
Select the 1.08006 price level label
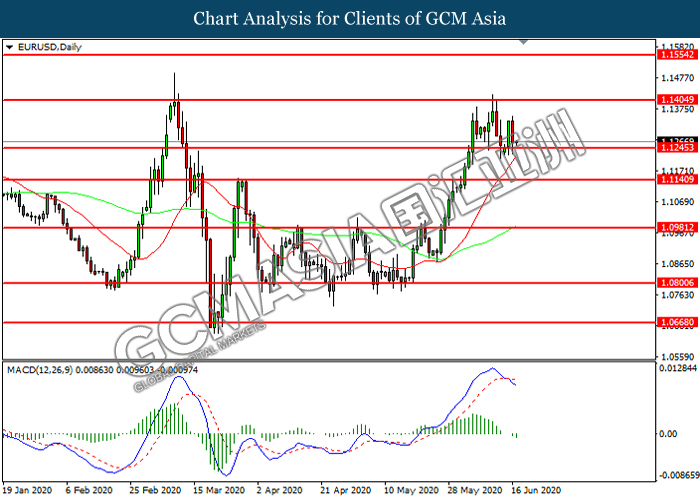[677, 283]
